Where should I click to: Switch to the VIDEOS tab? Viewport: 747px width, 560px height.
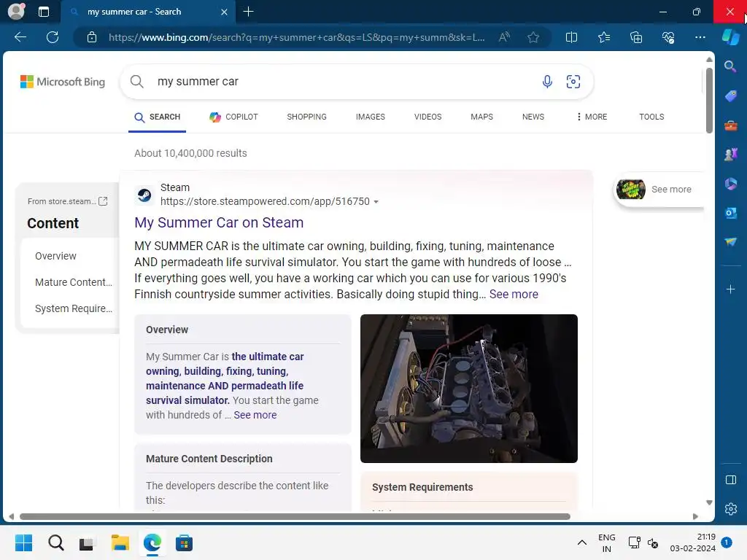(427, 117)
